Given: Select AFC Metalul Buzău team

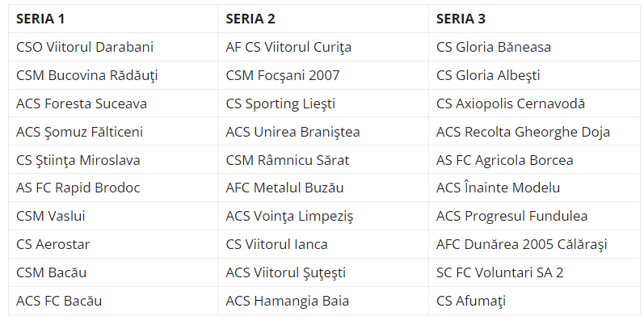Looking at the screenshot, I should pyautogui.click(x=284, y=188).
